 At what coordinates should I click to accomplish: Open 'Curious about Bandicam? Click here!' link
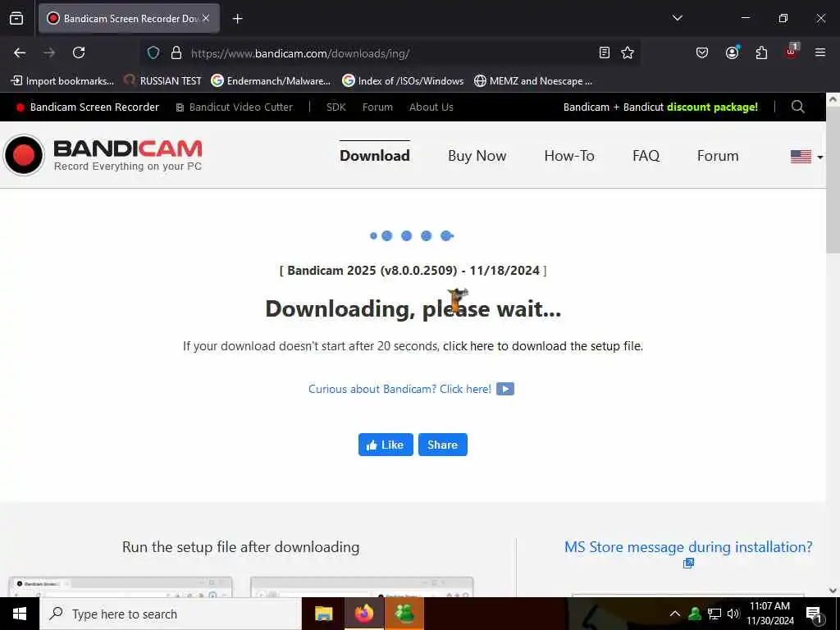pos(399,389)
